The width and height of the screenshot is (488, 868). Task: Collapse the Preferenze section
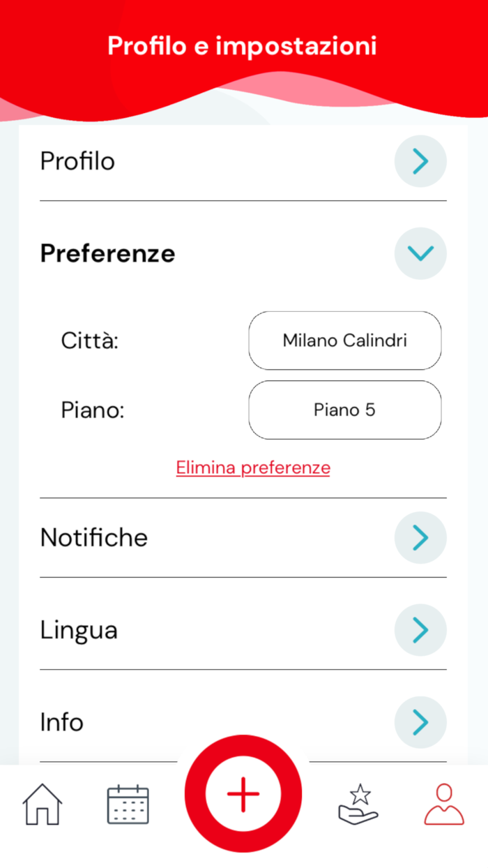click(x=420, y=253)
